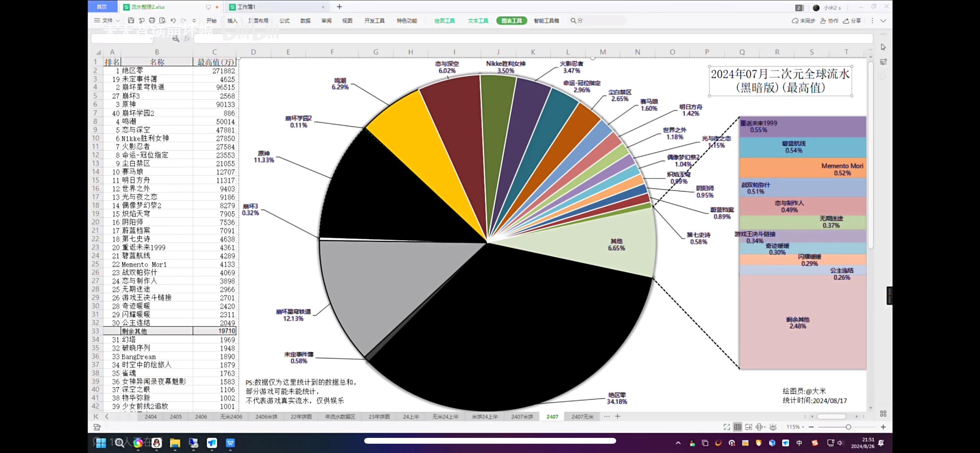Switch to the 文本工具 tab
The width and height of the screenshot is (980, 453).
478,21
